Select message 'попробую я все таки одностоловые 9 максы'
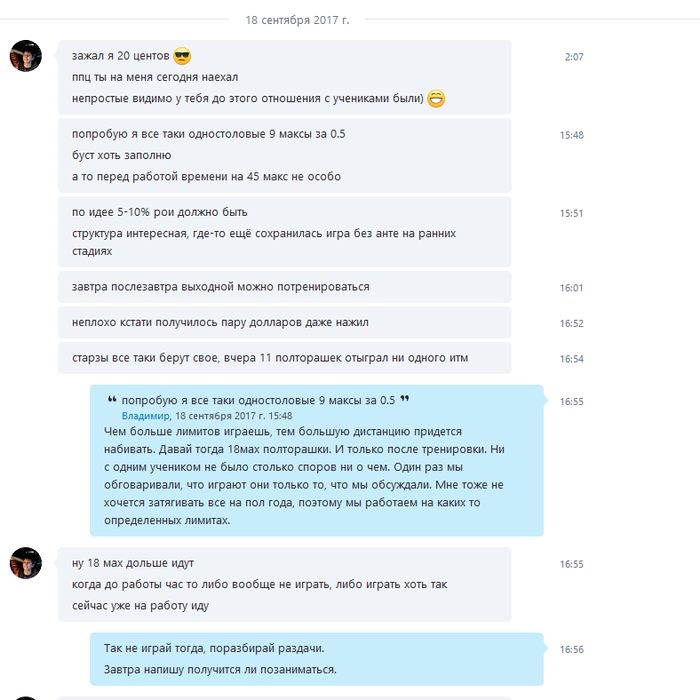This screenshot has height=700, width=700. pyautogui.click(x=208, y=134)
